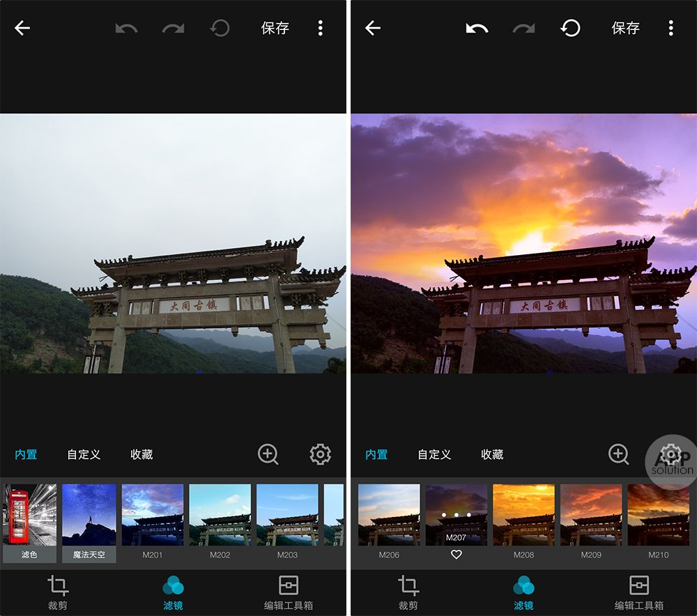Select filter M209 from the filter strip
Viewport: 697px width, 616px height.
tap(591, 514)
